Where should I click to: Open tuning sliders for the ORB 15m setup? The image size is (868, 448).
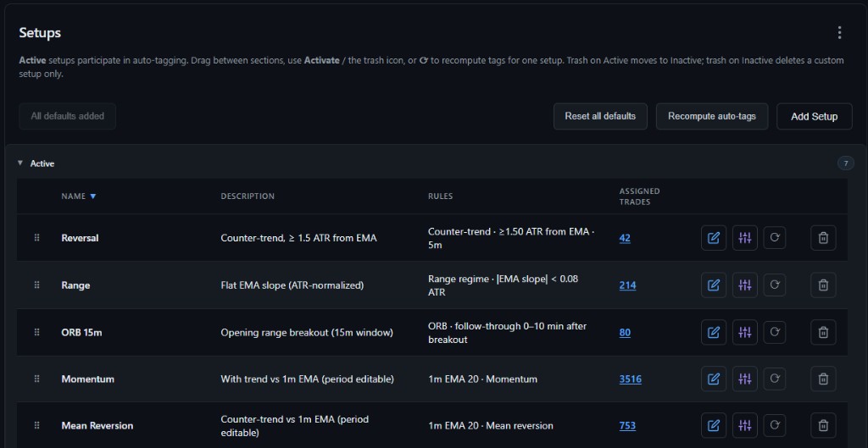[744, 332]
